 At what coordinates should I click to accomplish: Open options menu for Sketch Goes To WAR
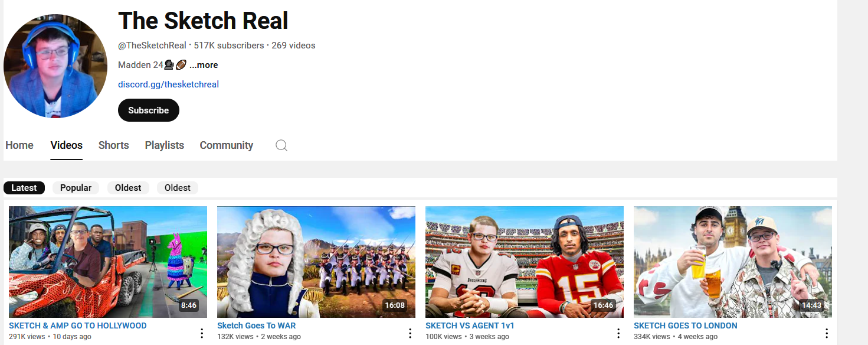tap(410, 333)
